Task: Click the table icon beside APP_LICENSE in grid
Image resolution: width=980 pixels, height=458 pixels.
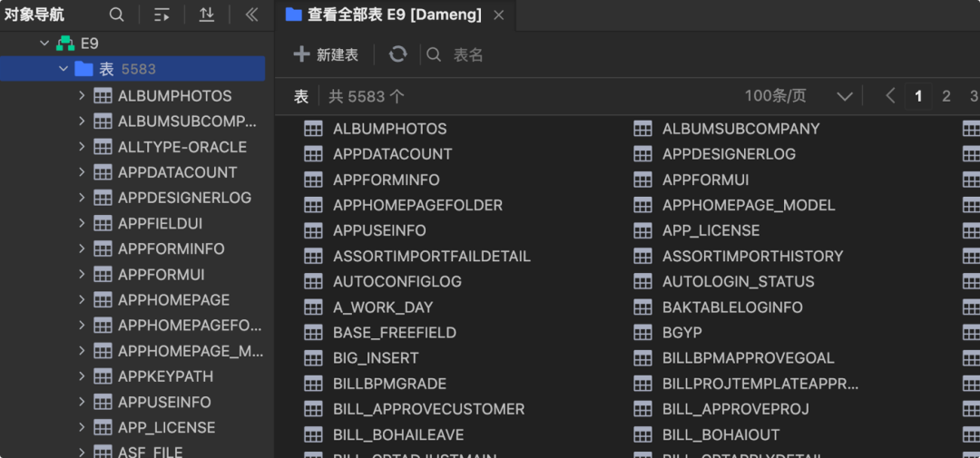Action: point(642,230)
